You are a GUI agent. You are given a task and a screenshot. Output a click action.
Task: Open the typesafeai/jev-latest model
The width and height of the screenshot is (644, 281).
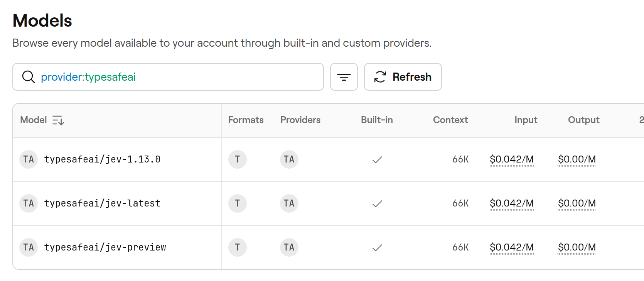coord(102,203)
